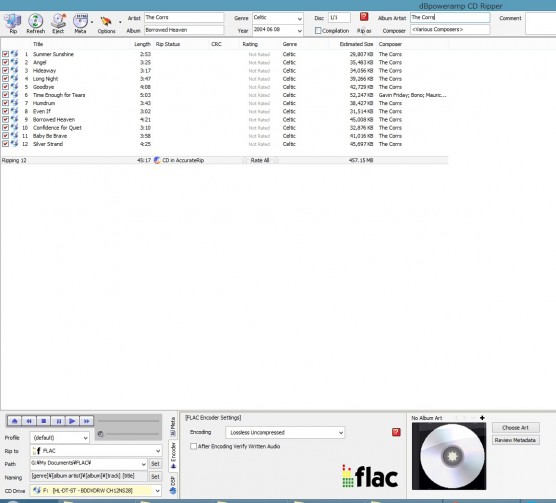Click the Choose Art button

click(516, 427)
